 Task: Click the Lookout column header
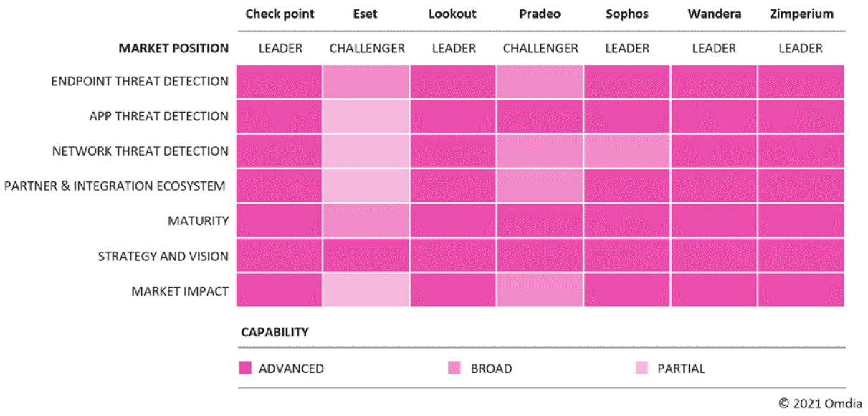coord(452,14)
